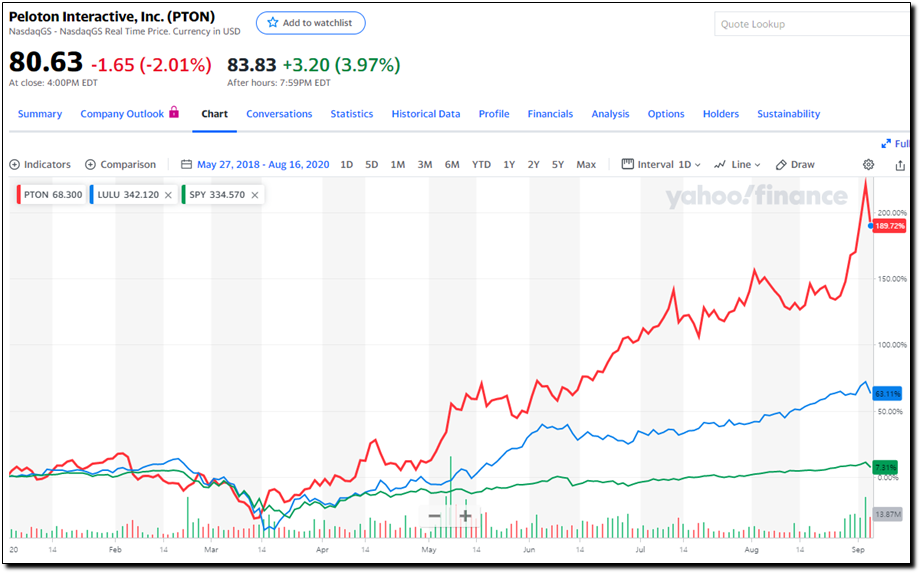This screenshot has height=574, width=921.
Task: Go to the Conversations tab
Action: point(279,114)
